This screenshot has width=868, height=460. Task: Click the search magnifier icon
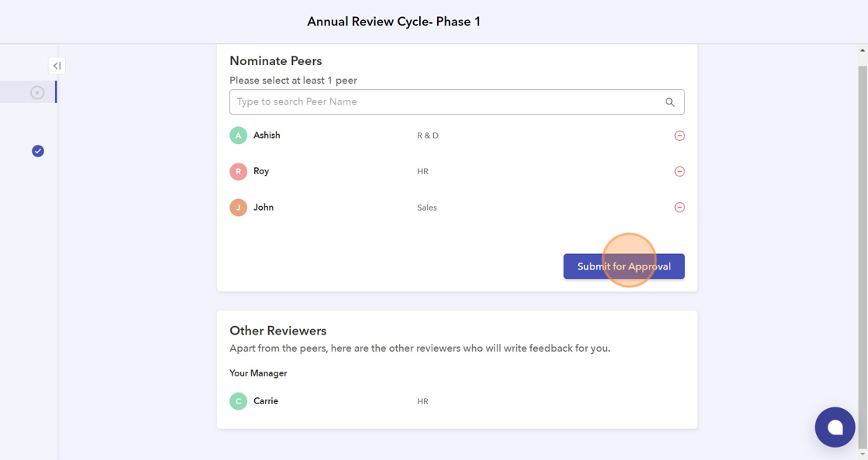(670, 102)
